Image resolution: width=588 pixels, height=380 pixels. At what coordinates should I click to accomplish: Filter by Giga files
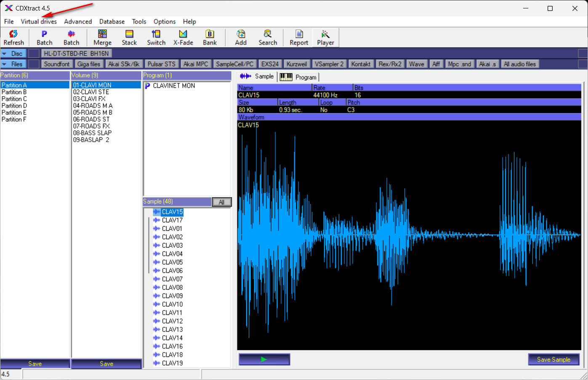coord(89,64)
